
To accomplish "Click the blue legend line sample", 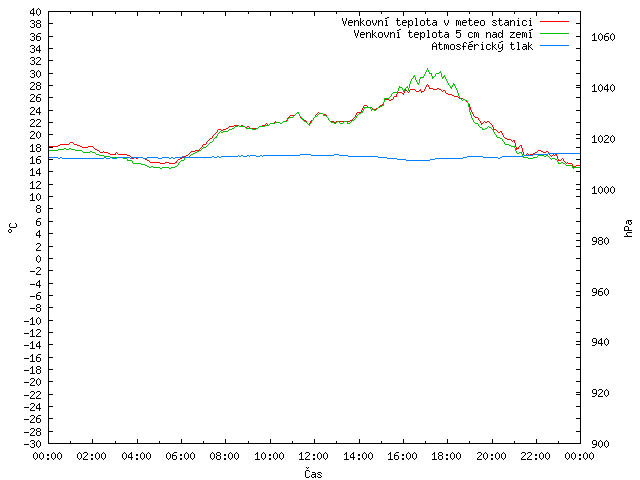I will (554, 45).
